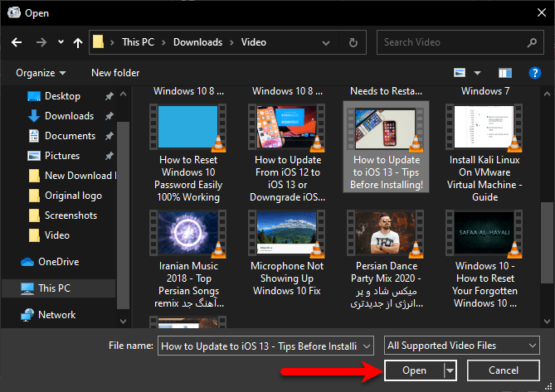The height and width of the screenshot is (392, 555).
Task: Open Pictures in Quick access
Action: [x=62, y=156]
